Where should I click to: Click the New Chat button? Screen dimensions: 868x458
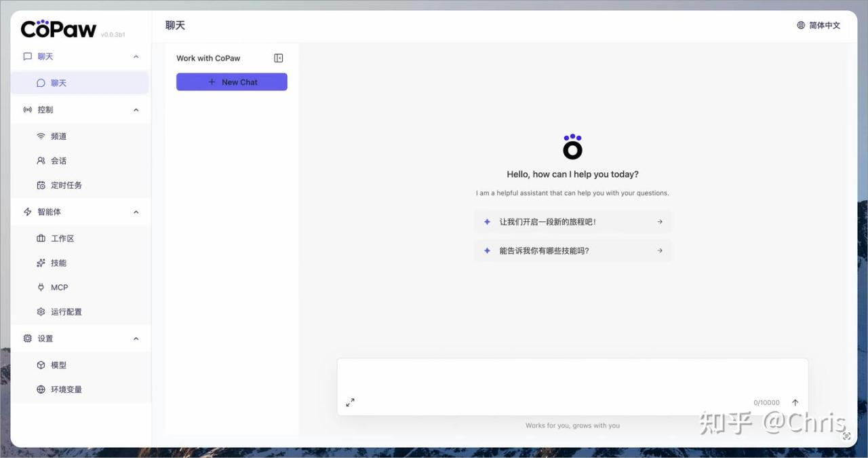click(232, 82)
